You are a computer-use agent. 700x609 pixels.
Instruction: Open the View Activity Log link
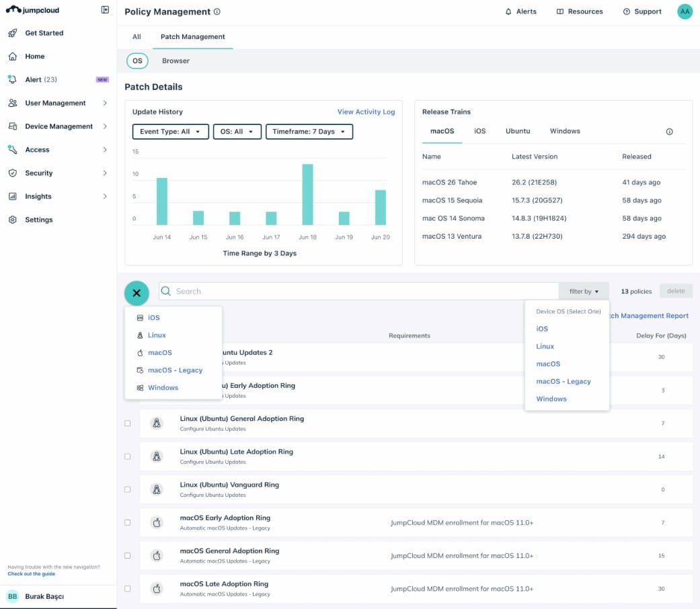click(x=366, y=112)
